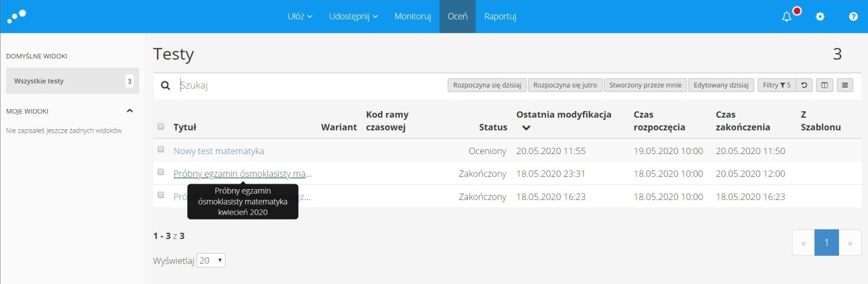The height and width of the screenshot is (284, 868).
Task: Click Wariant column header
Action: [x=339, y=127]
